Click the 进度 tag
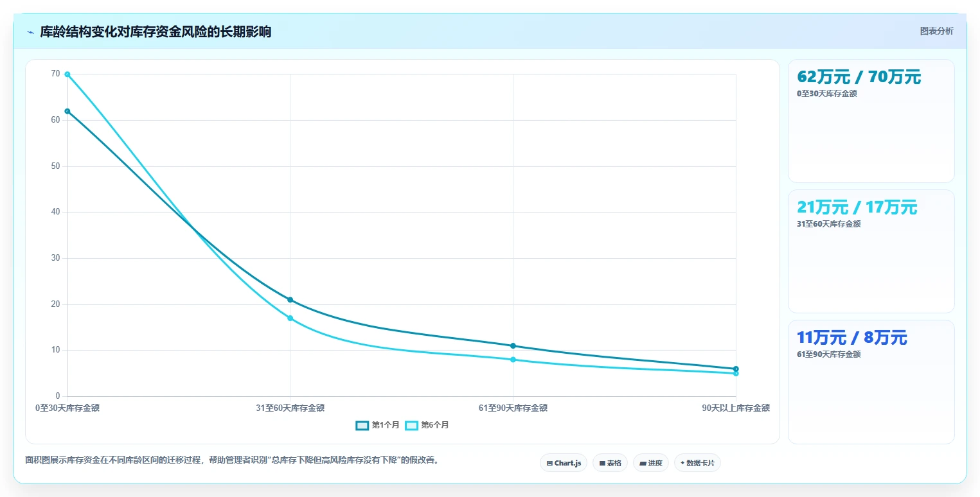The height and width of the screenshot is (497, 980). 651,463
